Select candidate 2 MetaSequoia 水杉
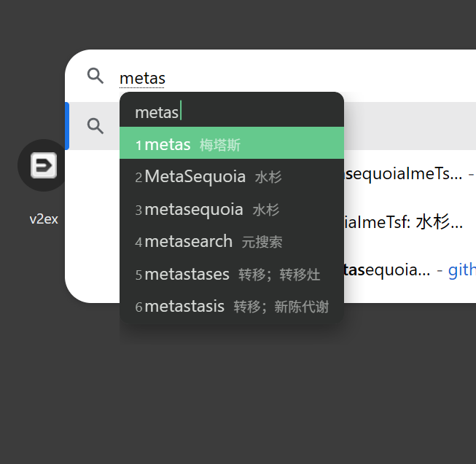Screen dimensions: 476x464 coord(232,176)
